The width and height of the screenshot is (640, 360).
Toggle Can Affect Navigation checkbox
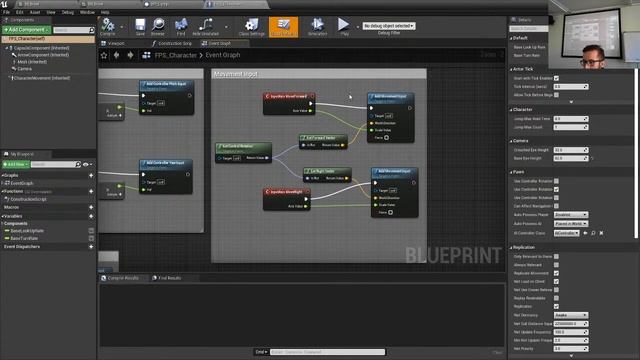556,206
